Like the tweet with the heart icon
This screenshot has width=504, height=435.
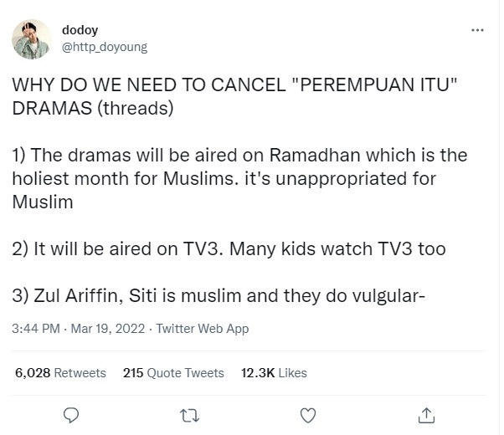(x=308, y=414)
